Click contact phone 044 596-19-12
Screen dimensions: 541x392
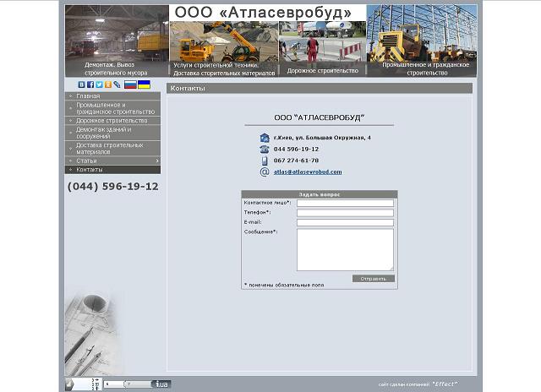pyautogui.click(x=296, y=149)
